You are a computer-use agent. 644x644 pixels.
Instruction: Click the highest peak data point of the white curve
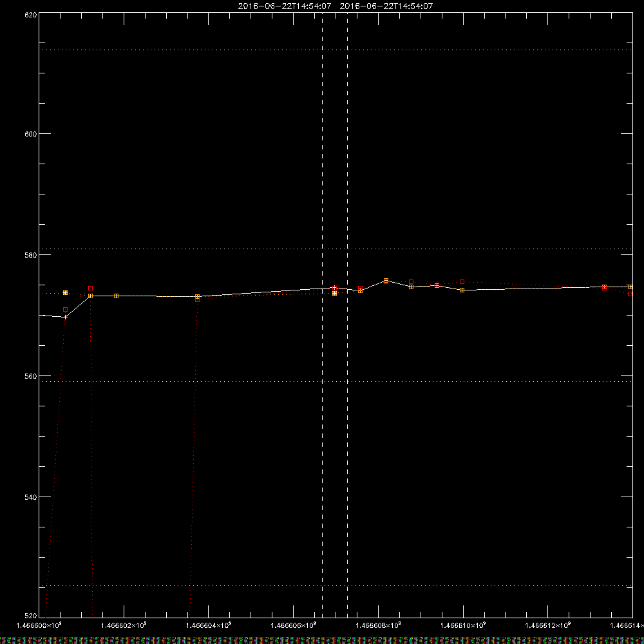click(x=386, y=281)
